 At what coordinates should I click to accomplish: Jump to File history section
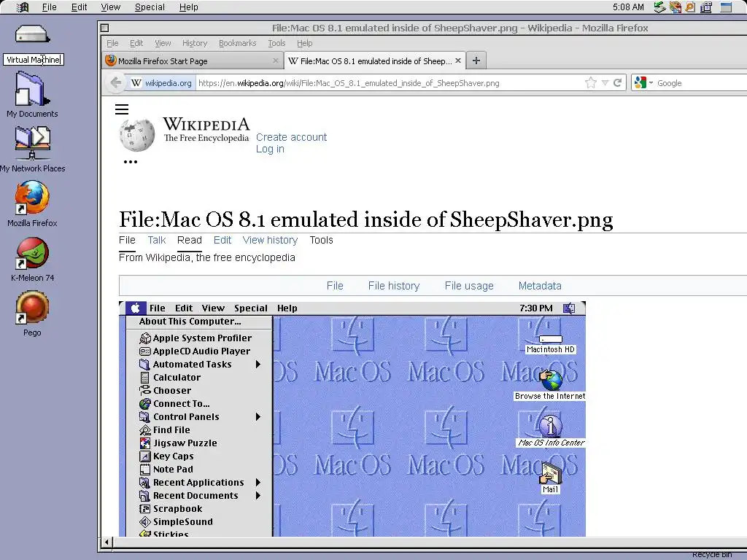(x=393, y=286)
